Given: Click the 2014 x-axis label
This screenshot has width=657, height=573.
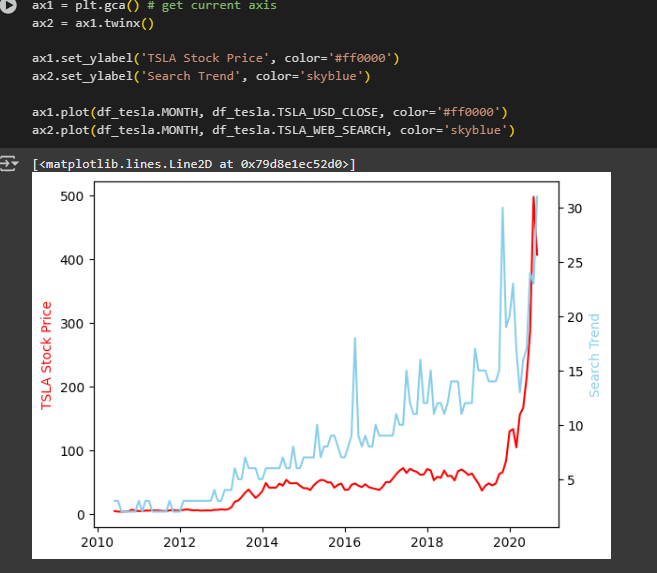Looking at the screenshot, I should pos(262,542).
